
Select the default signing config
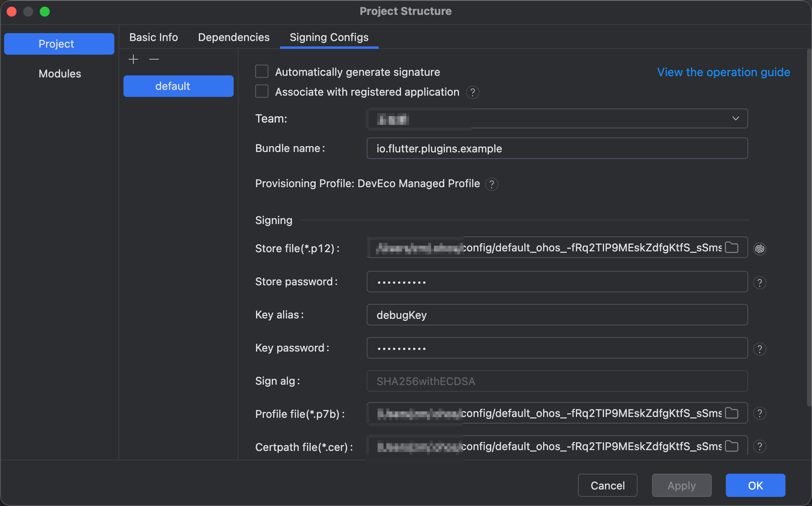click(179, 86)
